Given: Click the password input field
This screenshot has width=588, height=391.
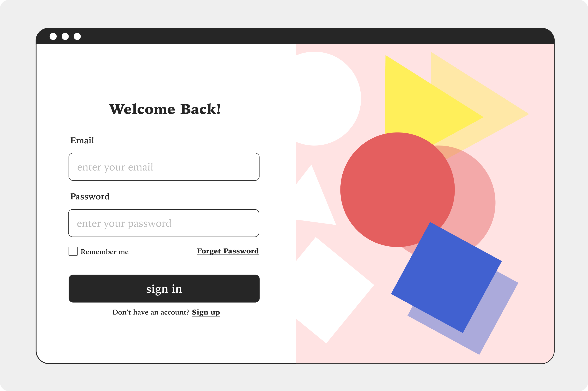Looking at the screenshot, I should click(163, 223).
